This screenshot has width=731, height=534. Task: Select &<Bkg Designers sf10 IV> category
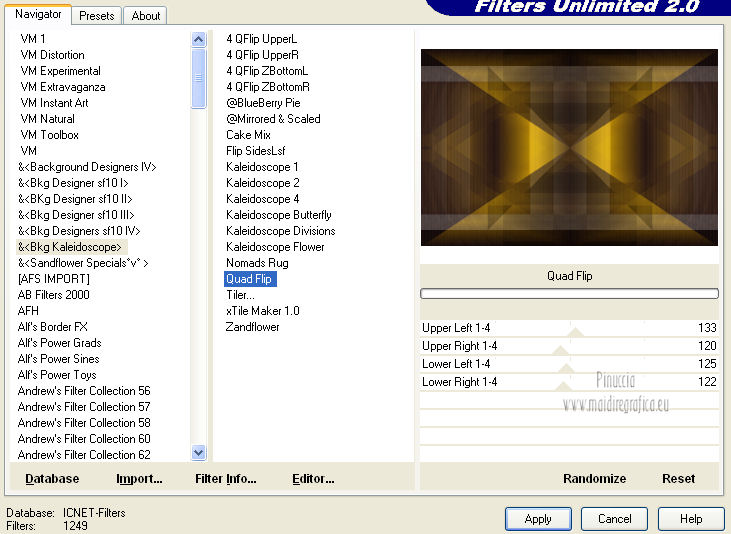(x=79, y=231)
